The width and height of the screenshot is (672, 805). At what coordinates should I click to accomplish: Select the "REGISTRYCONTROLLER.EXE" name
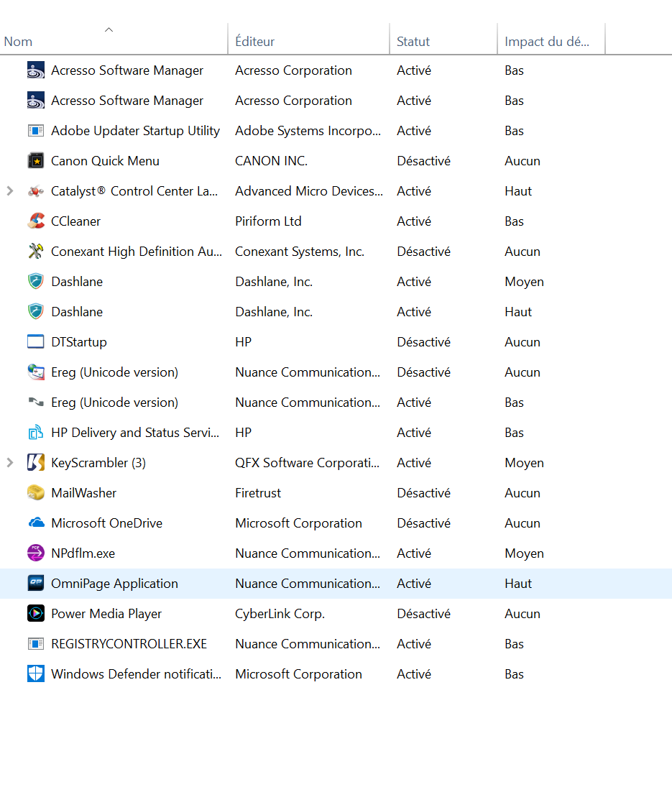point(129,644)
